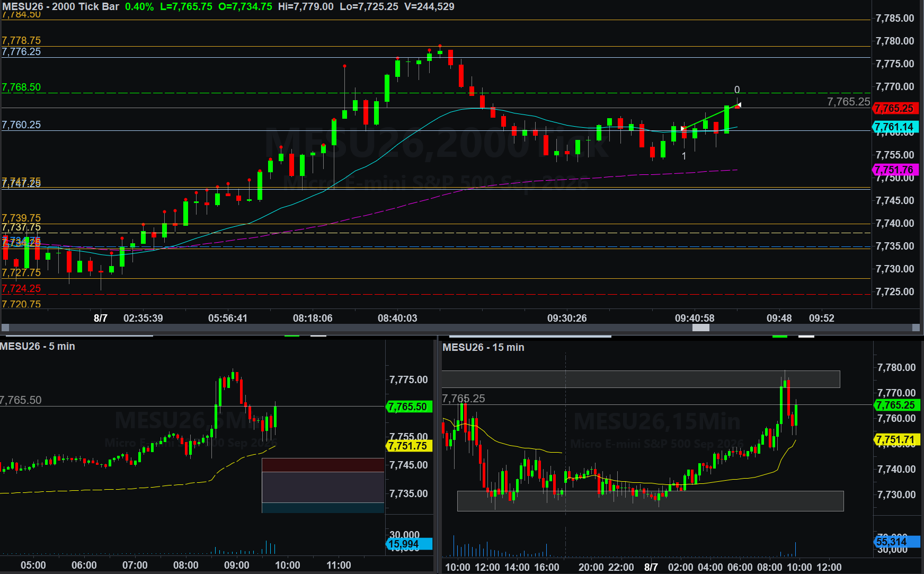
Task: Click the Hi=7,779.00 high value in header
Action: [306, 7]
